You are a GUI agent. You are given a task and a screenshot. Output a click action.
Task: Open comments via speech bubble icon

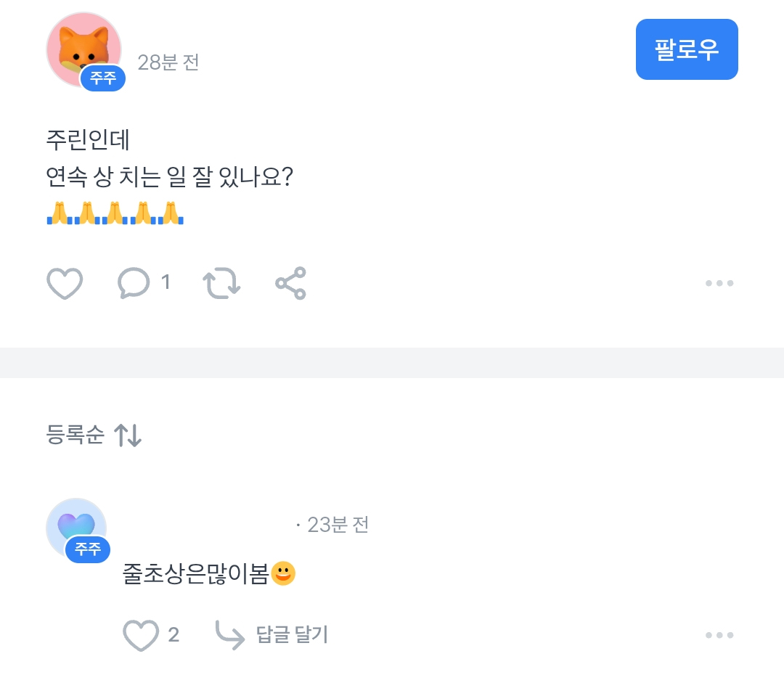tap(134, 283)
